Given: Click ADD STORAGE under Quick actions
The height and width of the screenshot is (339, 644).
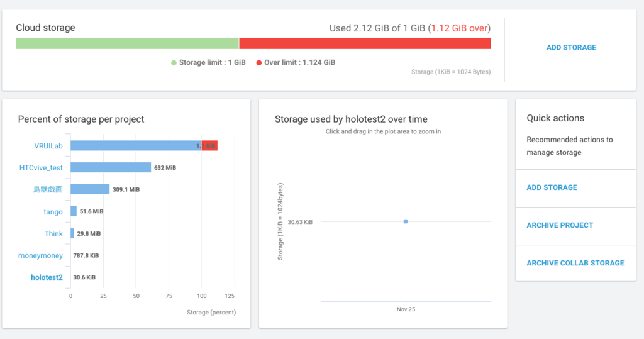Looking at the screenshot, I should [x=552, y=187].
